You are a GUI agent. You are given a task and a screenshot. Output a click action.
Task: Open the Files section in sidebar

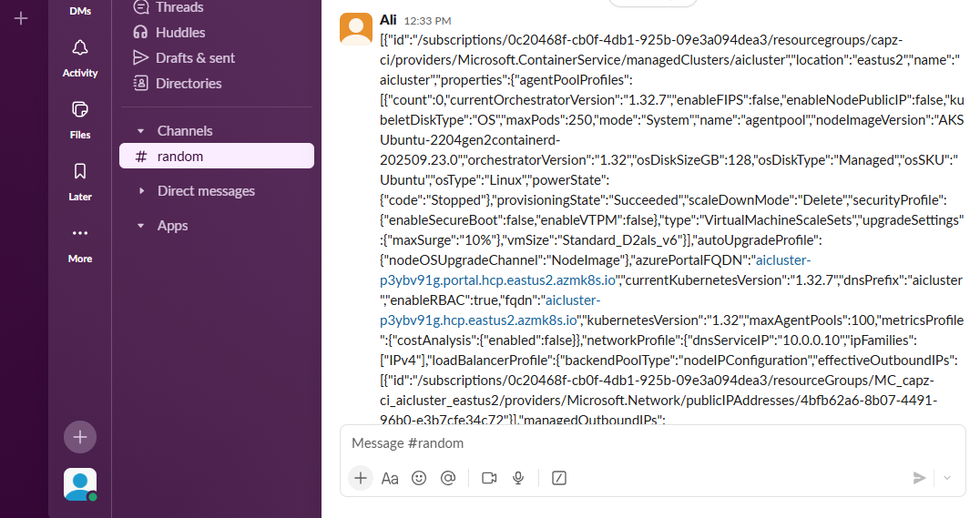80,118
